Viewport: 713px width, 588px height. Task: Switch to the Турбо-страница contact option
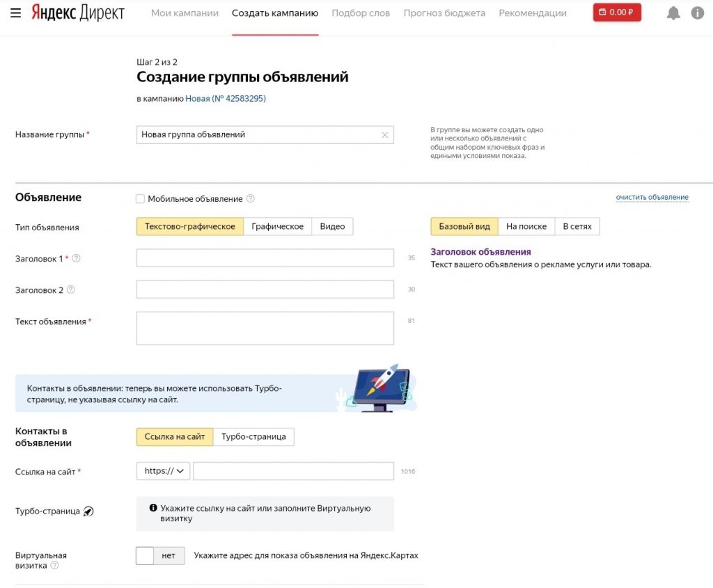click(253, 436)
